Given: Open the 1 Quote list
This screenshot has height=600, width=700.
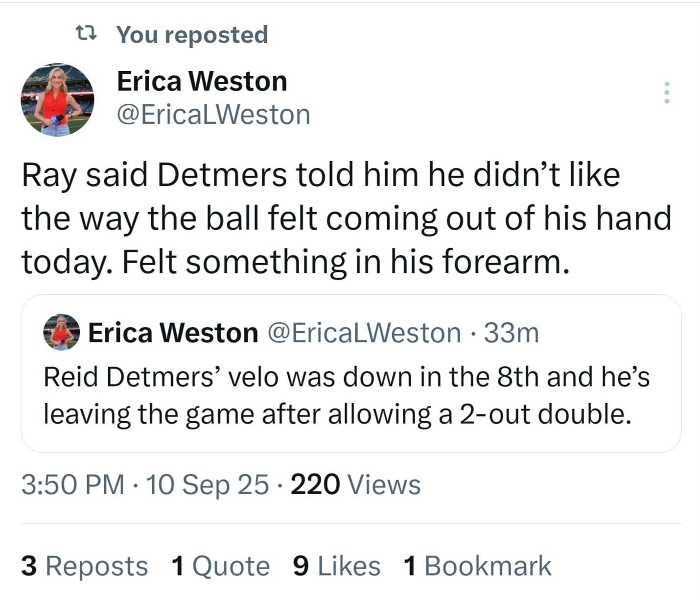Looking at the screenshot, I should click(x=220, y=566).
